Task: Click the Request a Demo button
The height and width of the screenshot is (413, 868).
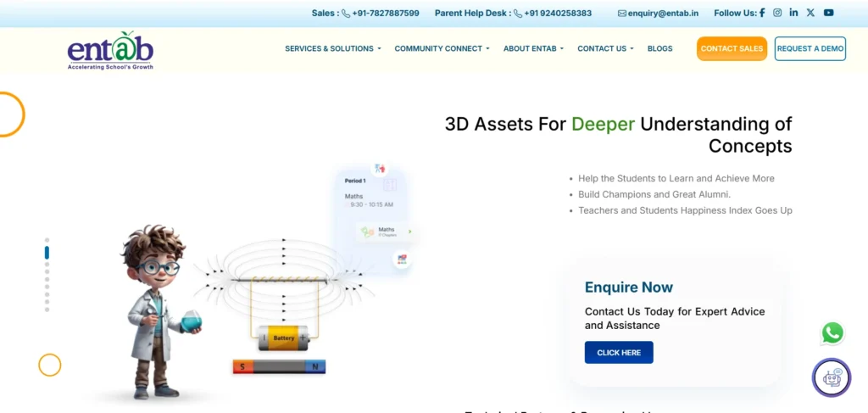Action: click(810, 49)
